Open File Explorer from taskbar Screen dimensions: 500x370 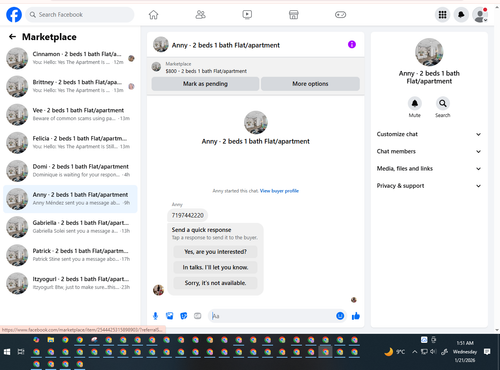click(x=51, y=340)
